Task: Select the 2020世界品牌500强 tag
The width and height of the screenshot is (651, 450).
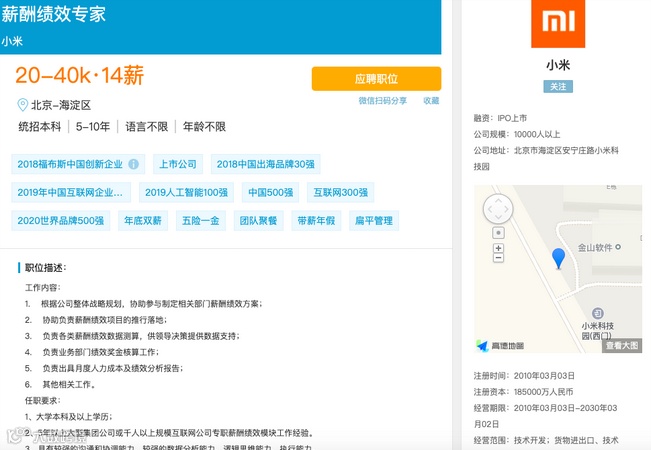Action: 61,220
